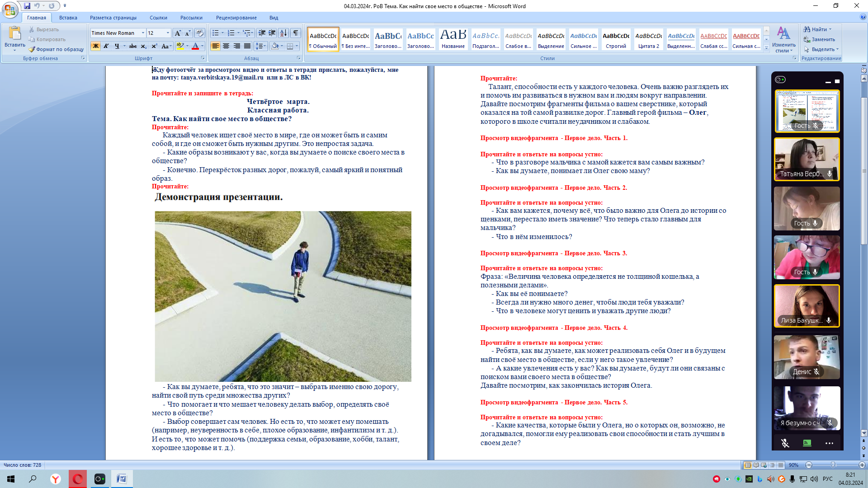Switch to Draft view in status bar
This screenshot has height=488, width=868.
(x=781, y=465)
